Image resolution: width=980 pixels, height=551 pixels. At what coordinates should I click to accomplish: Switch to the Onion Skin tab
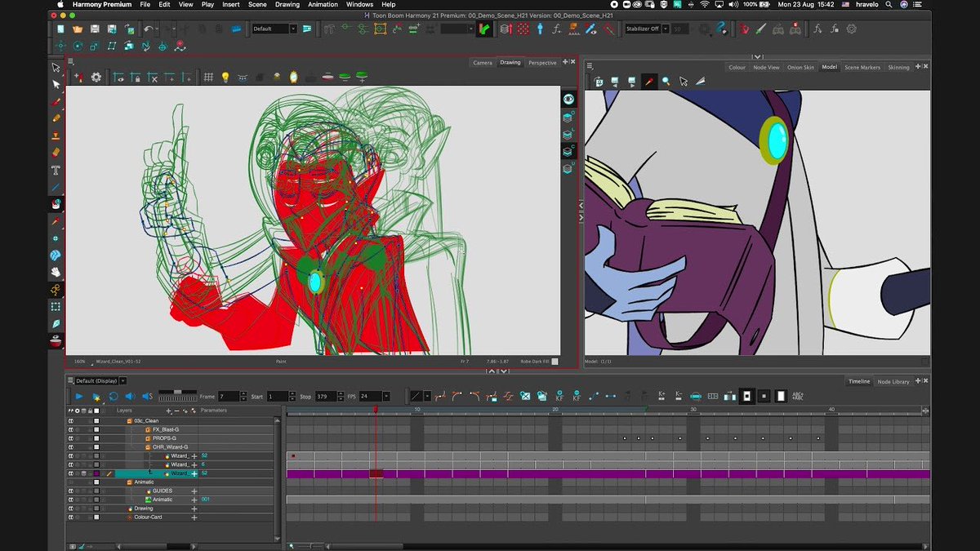[800, 67]
